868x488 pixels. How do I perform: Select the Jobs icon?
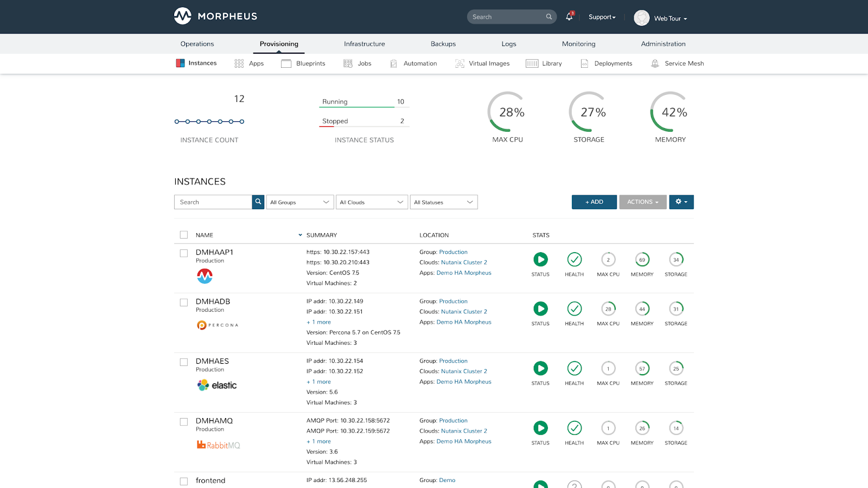click(347, 63)
